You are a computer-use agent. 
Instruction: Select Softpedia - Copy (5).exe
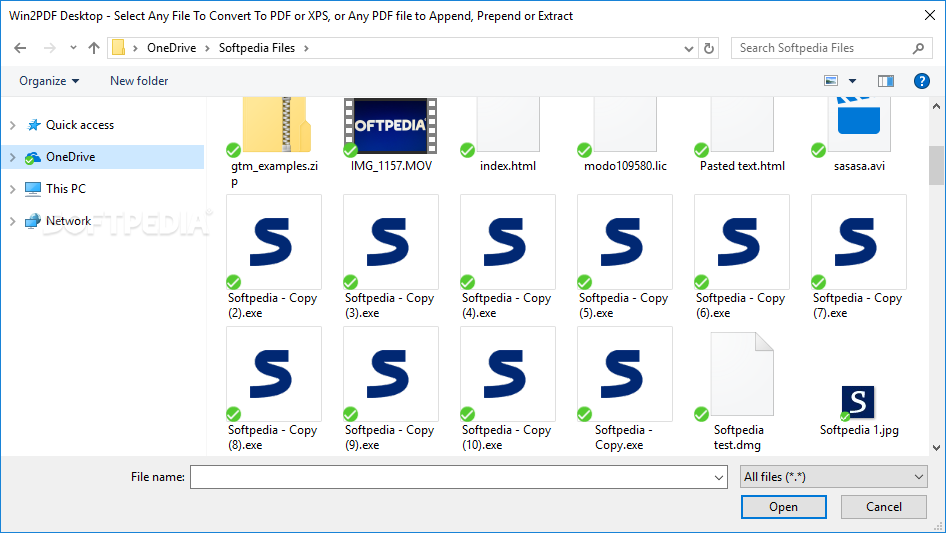click(x=625, y=257)
